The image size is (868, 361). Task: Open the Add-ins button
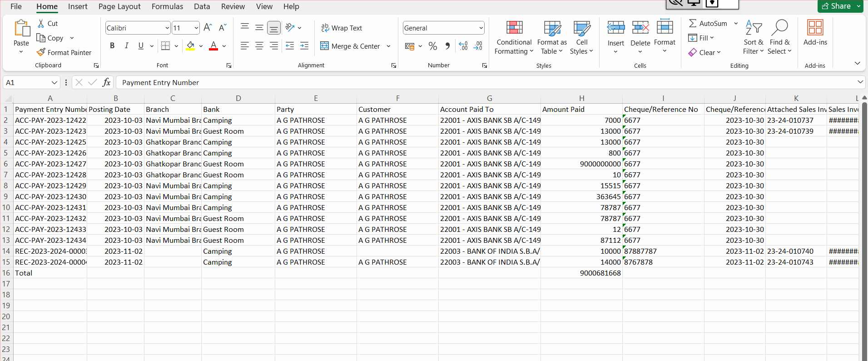point(815,33)
